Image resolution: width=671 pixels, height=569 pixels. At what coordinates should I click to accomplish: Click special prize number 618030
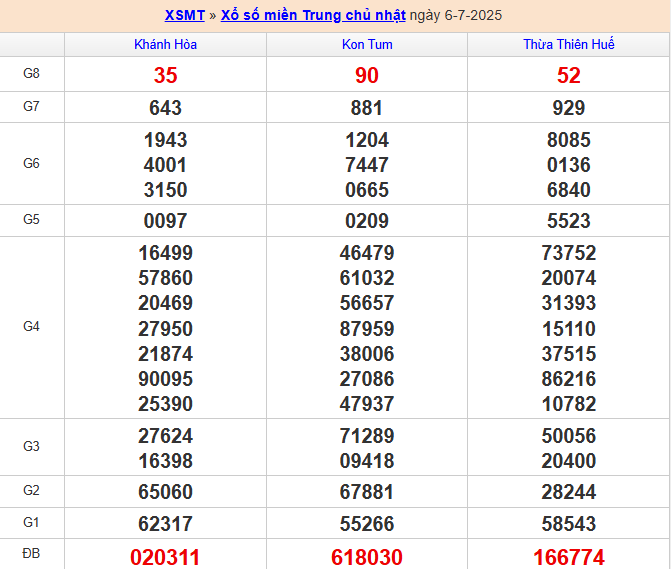pyautogui.click(x=367, y=557)
